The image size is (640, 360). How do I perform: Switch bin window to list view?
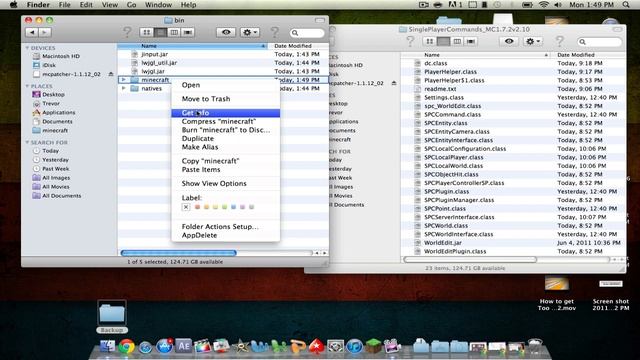(160, 32)
